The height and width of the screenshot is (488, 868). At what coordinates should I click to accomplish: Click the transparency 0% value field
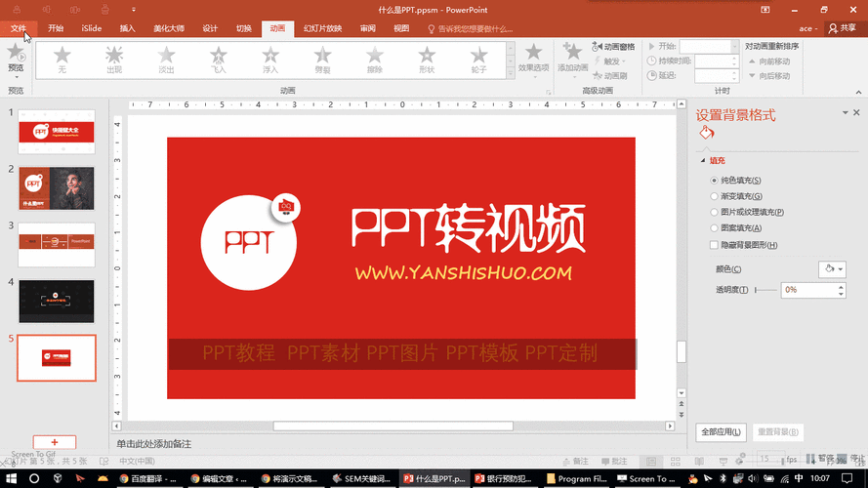(x=808, y=290)
